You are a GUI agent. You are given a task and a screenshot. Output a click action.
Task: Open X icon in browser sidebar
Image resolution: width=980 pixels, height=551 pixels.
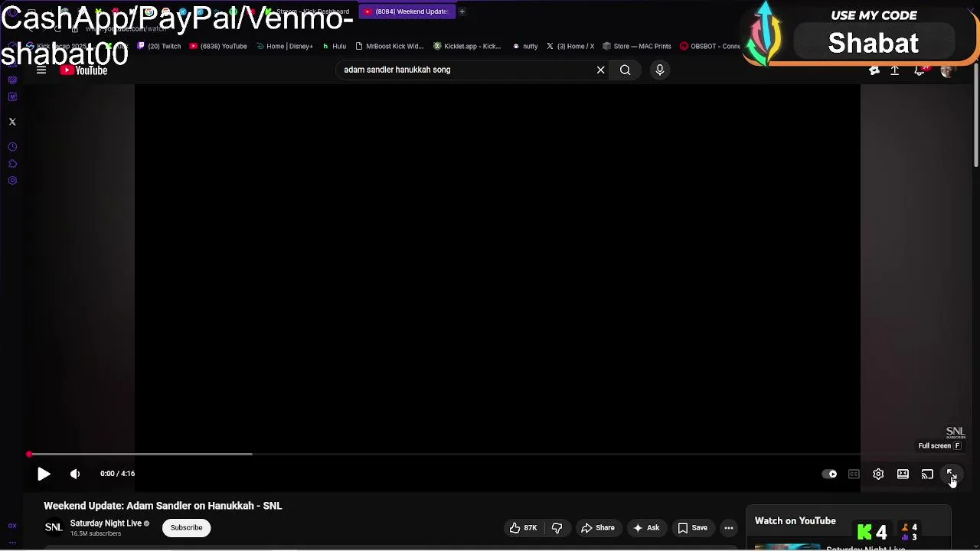point(12,122)
